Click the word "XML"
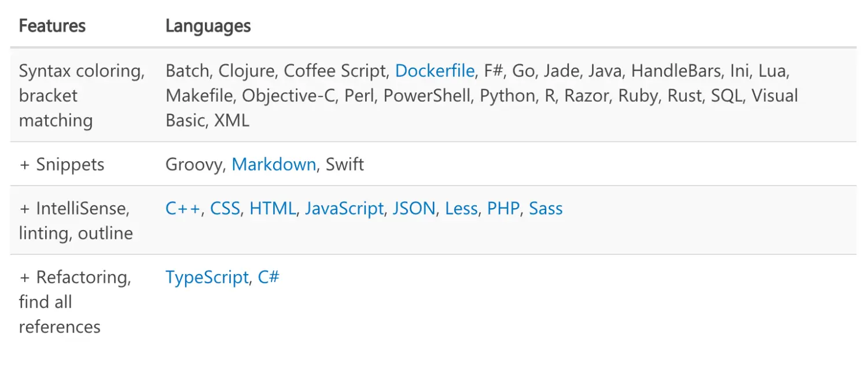 pyautogui.click(x=231, y=121)
